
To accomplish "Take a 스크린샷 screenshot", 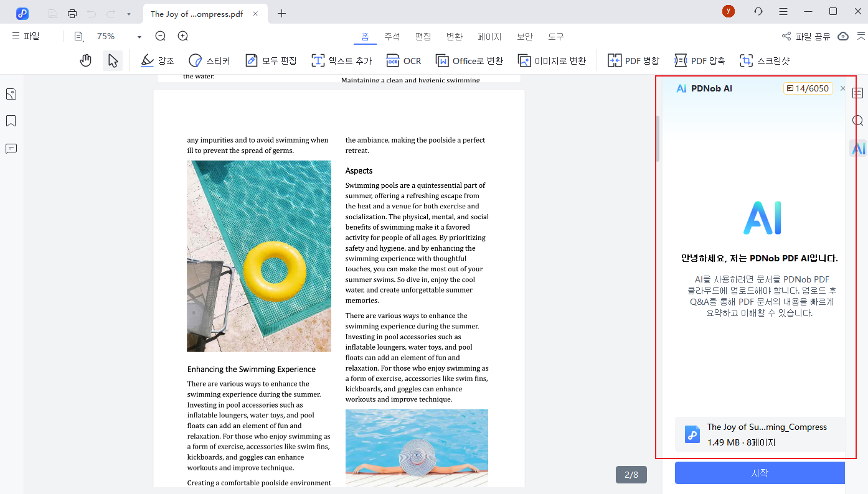I will pyautogui.click(x=765, y=60).
